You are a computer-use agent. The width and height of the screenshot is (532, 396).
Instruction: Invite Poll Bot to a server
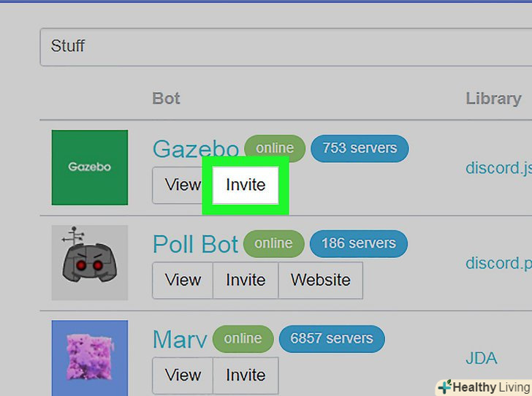(x=246, y=281)
